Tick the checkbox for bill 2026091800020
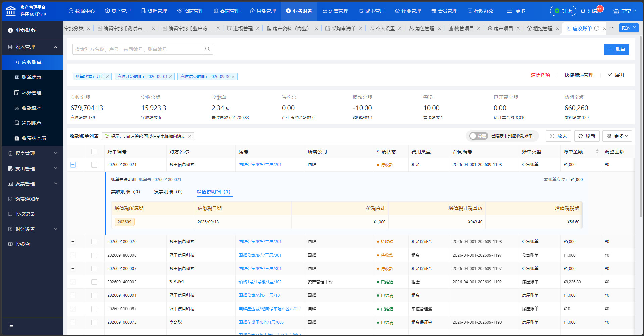 (94, 242)
